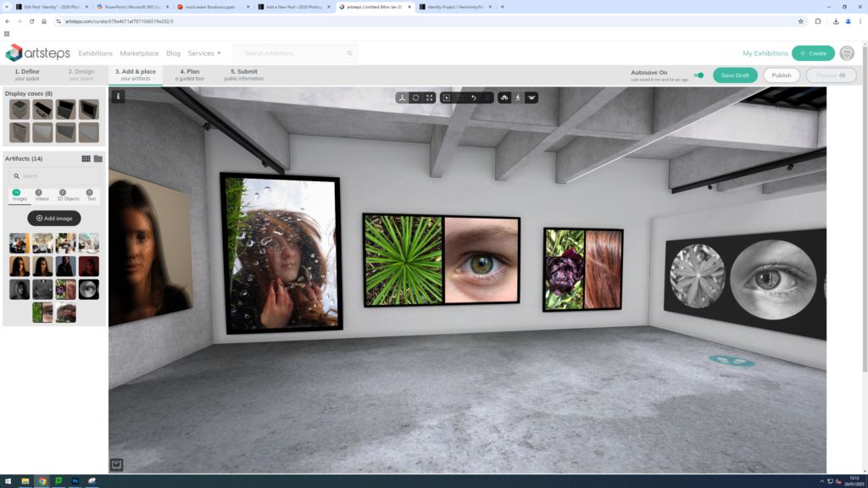Switch to Identity Project browser tab
Viewport: 868px width, 488px height.
(456, 7)
